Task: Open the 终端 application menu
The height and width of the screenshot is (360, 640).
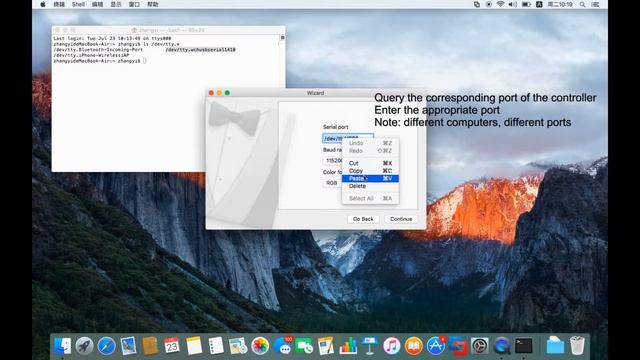Action: [x=59, y=4]
